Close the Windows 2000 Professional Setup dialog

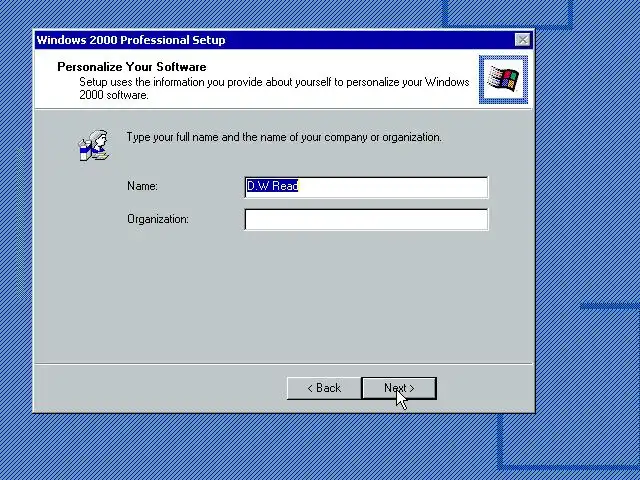click(522, 40)
